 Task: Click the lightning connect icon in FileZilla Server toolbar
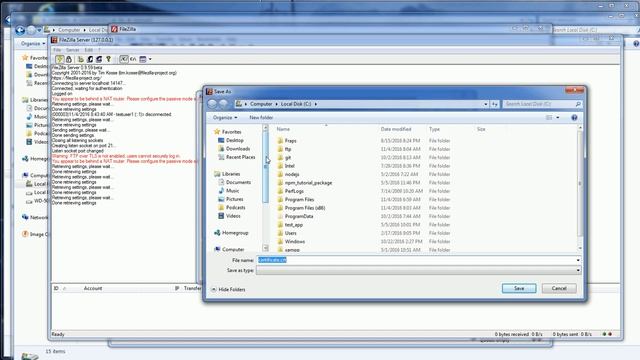pyautogui.click(x=60, y=59)
